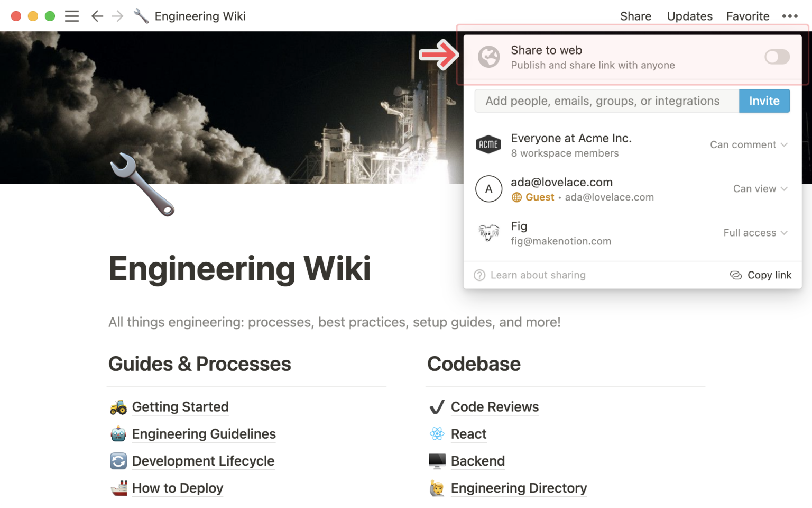Click the back navigation arrow
This screenshot has width=812, height=508.
[97, 16]
